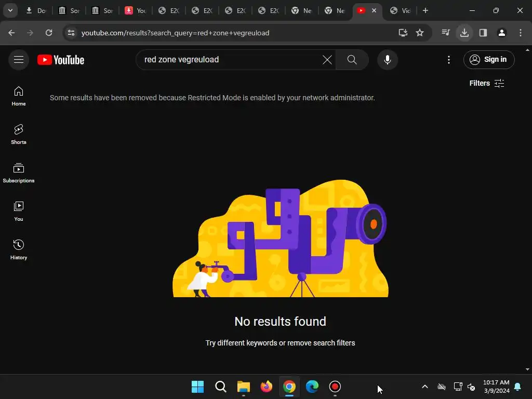The height and width of the screenshot is (399, 532).
Task: Show hidden system tray icons
Action: pyautogui.click(x=425, y=387)
